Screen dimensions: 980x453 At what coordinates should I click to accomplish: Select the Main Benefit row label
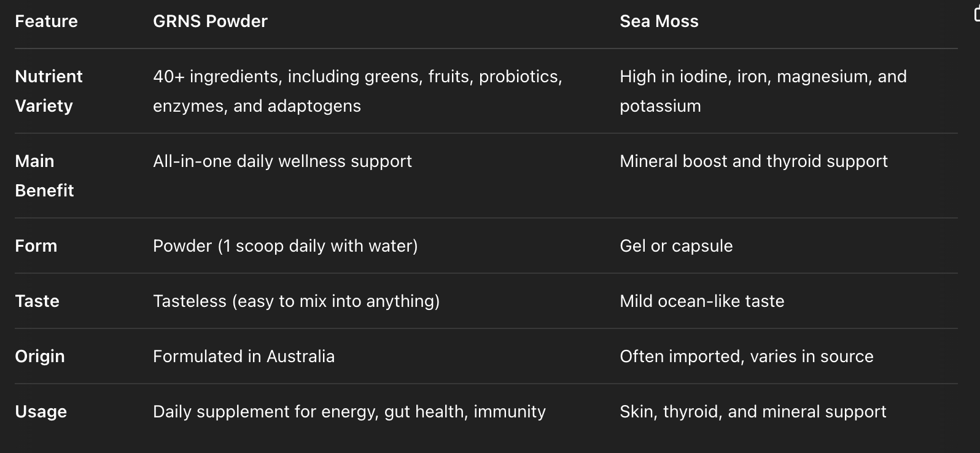[x=44, y=176]
